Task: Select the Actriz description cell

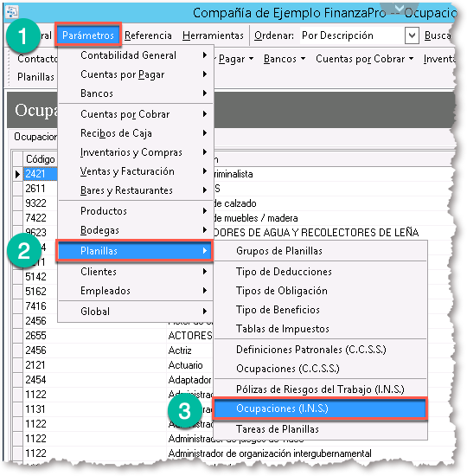Action: click(190, 351)
